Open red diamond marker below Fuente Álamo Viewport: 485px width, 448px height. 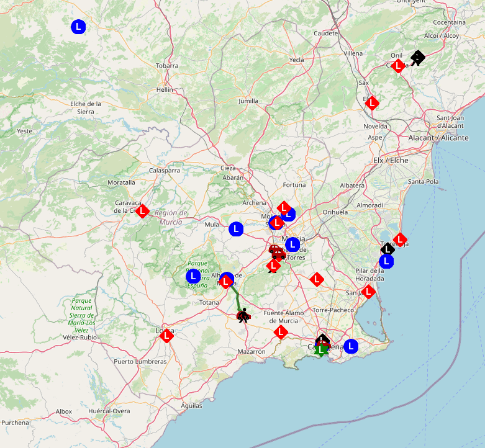[281, 332]
